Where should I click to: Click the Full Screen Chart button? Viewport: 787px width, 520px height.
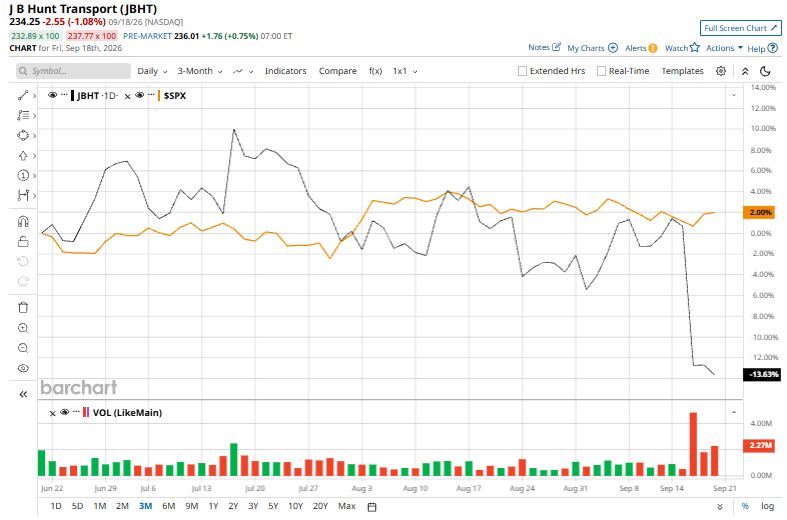[x=741, y=28]
